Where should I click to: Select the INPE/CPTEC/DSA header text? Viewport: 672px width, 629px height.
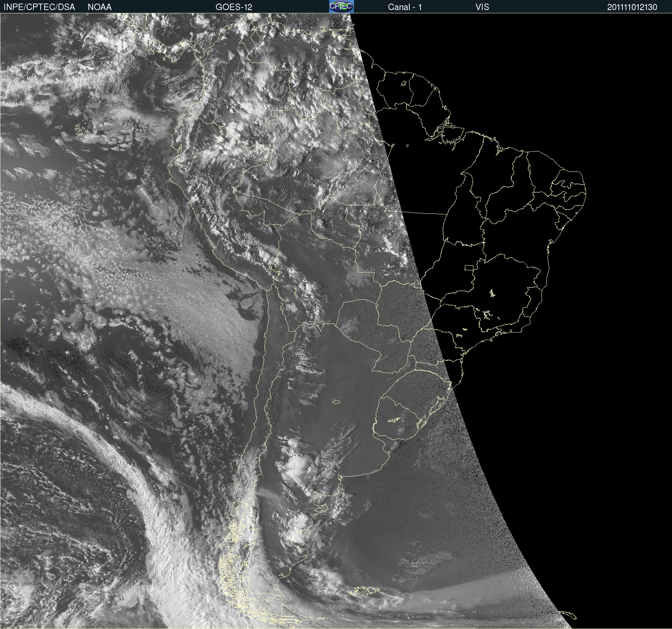click(39, 7)
